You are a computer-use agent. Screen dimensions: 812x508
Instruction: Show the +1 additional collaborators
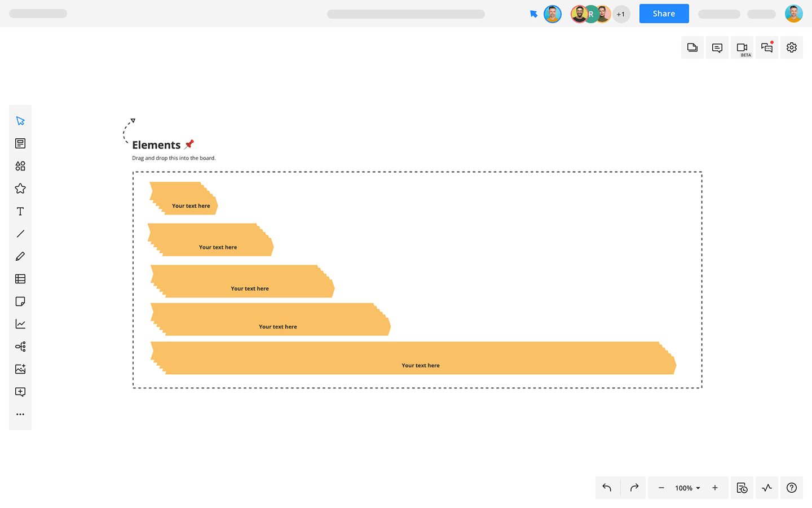tap(621, 14)
